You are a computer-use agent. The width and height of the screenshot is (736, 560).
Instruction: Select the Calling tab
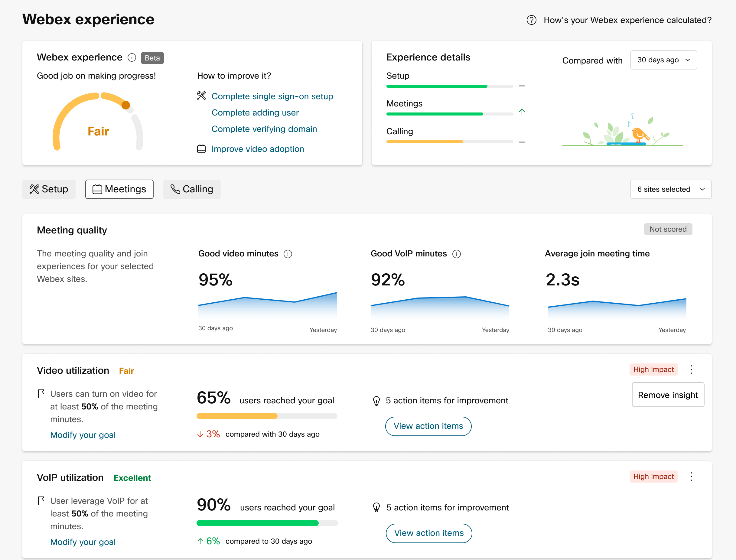point(192,189)
